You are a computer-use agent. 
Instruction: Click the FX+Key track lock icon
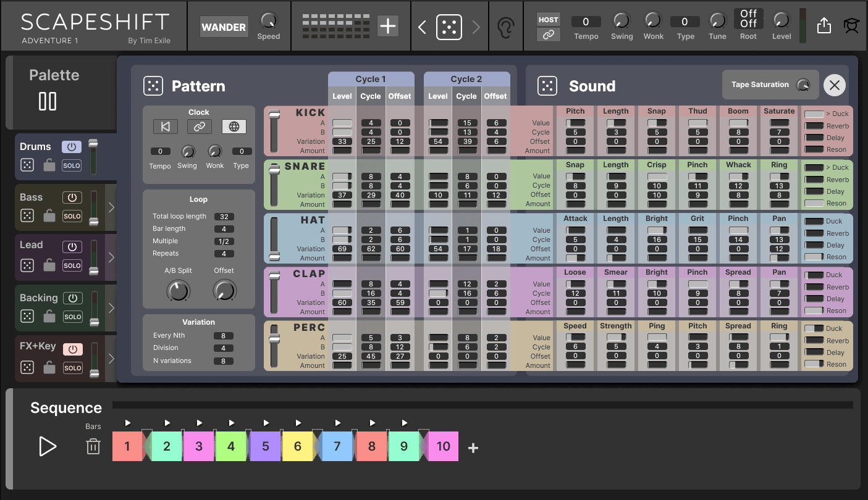click(x=49, y=367)
